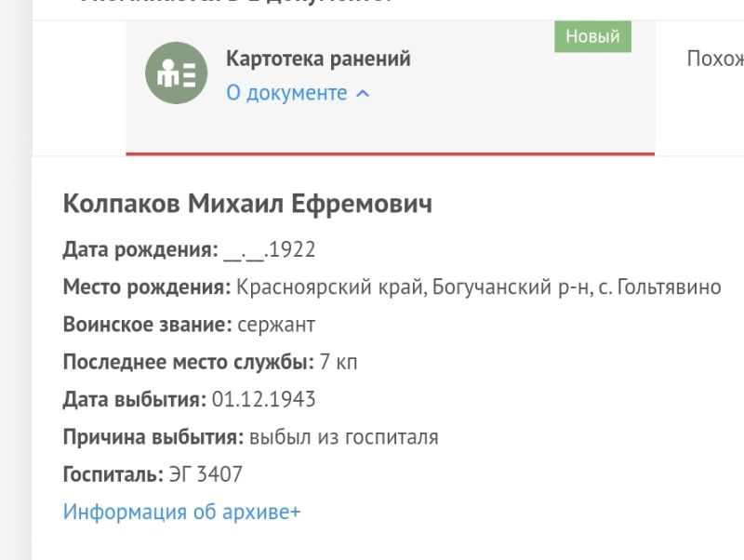This screenshot has width=744, height=560.
Task: Click the departure date 01.12.1943
Action: (264, 400)
